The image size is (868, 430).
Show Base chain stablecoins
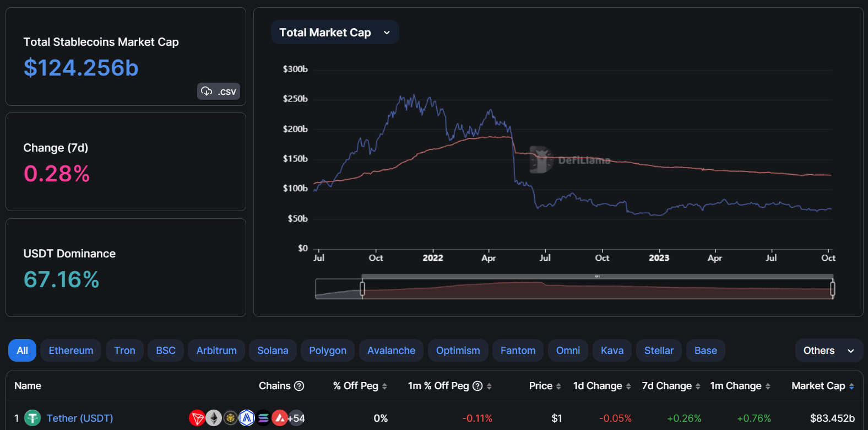[x=706, y=351]
